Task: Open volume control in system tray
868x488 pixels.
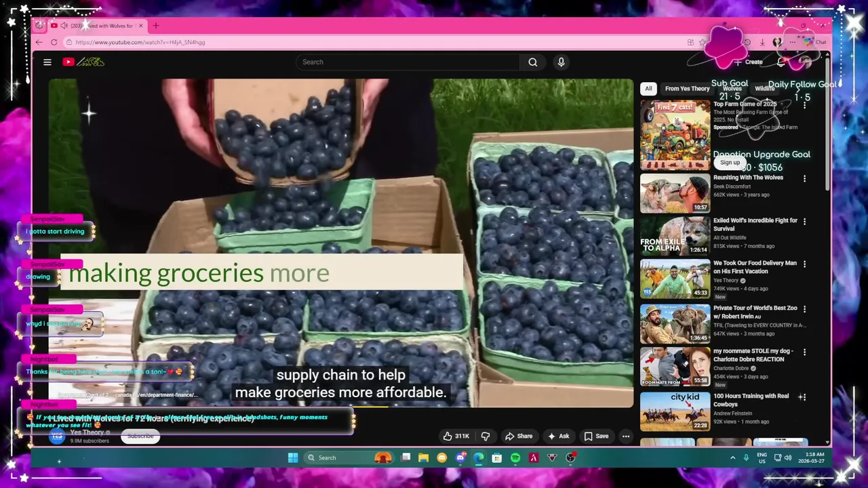Action: click(787, 457)
